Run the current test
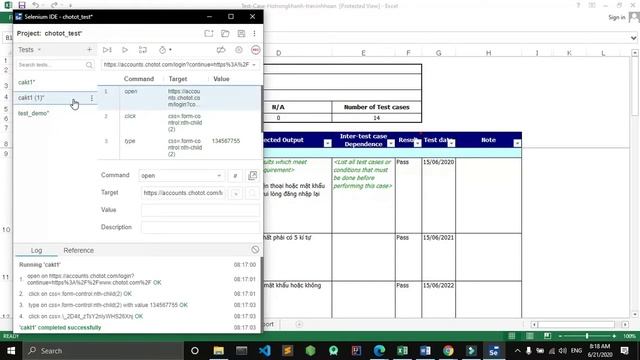Image resolution: width=640 pixels, height=360 pixels. [125, 50]
